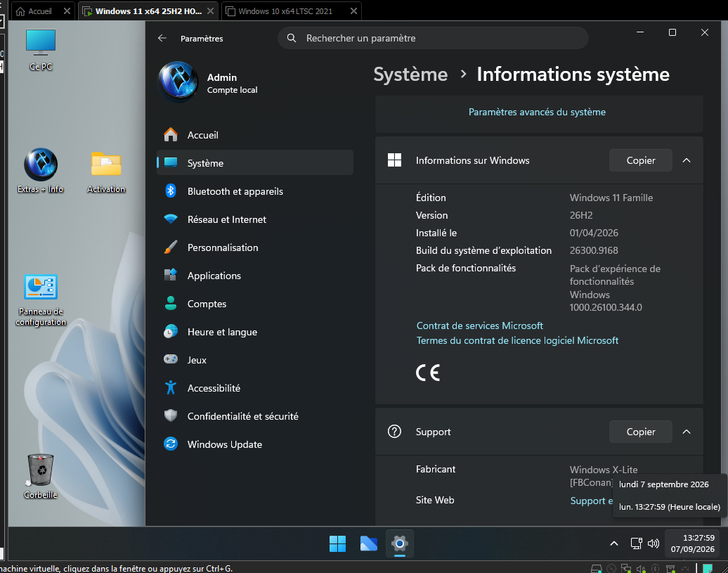Collapse the Informations sur Windows section
Viewport: 728px width, 573px height.
[687, 160]
